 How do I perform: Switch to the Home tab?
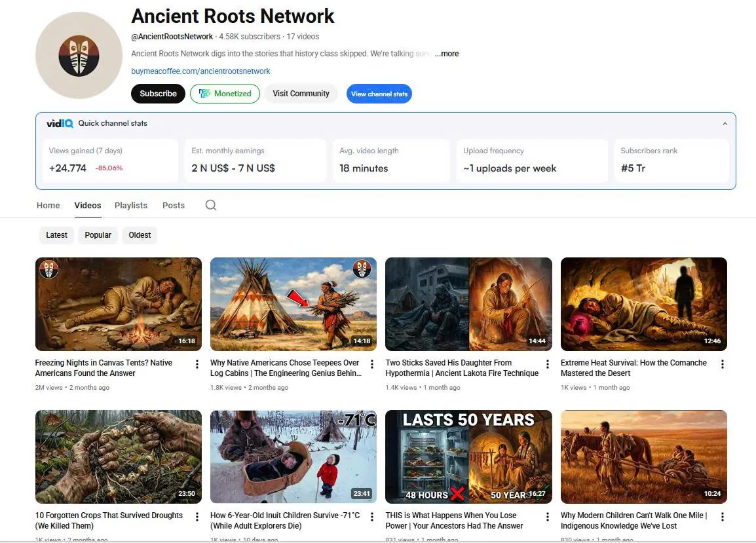coord(48,206)
